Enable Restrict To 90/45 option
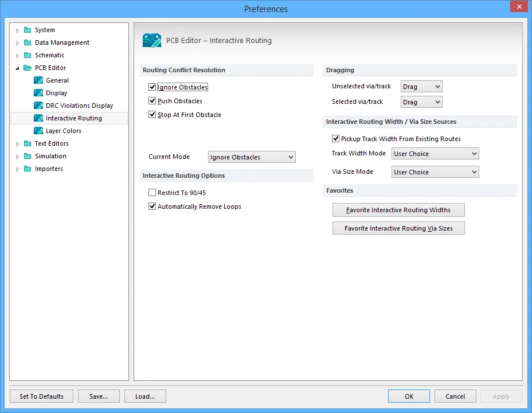The width and height of the screenshot is (532, 413). tap(152, 193)
